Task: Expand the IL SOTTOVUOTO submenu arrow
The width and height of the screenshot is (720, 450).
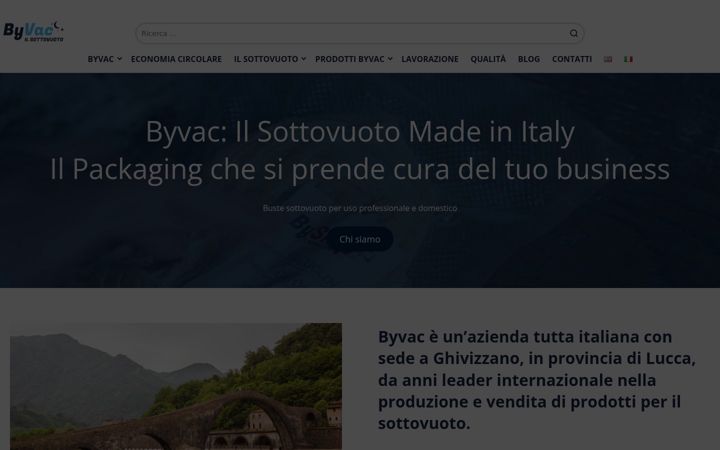Action: click(x=304, y=59)
